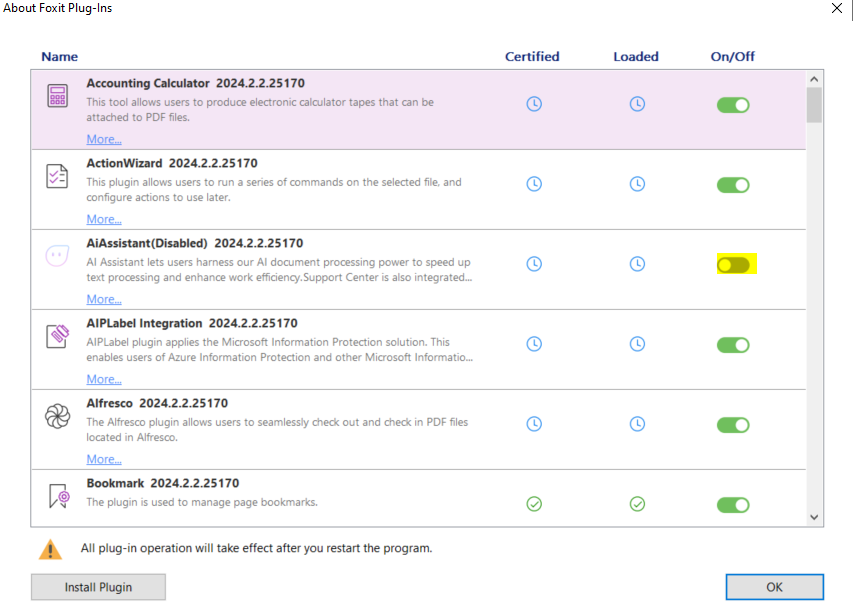The width and height of the screenshot is (853, 616).
Task: Disable the Accounting Calculator plugin
Action: tap(733, 104)
